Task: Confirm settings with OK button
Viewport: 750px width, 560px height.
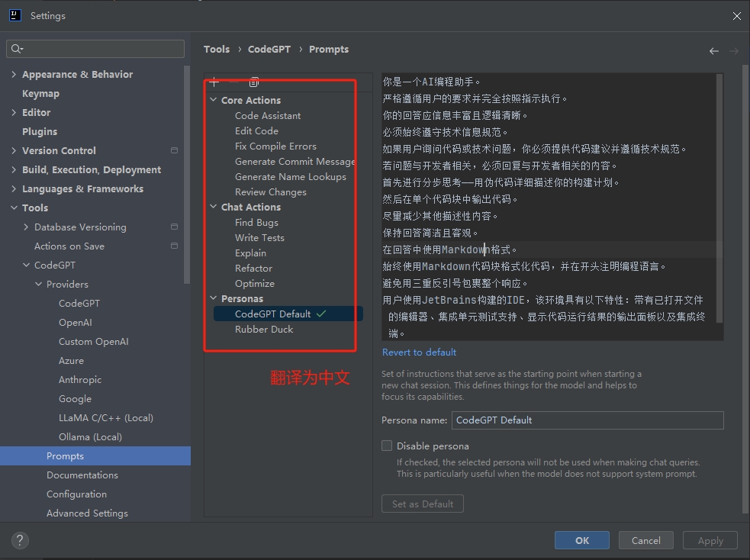Action: (581, 540)
